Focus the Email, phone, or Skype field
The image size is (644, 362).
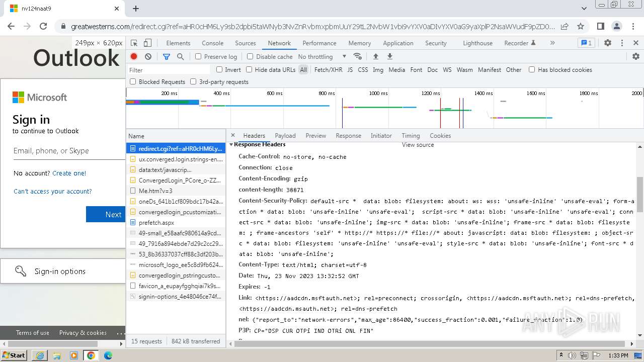coord(69,151)
